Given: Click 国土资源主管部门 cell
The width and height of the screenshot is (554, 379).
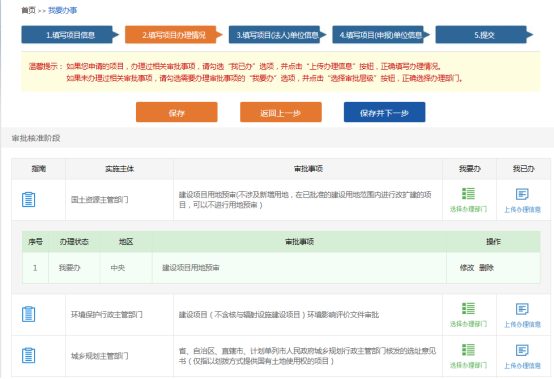Looking at the screenshot, I should [x=119, y=200].
